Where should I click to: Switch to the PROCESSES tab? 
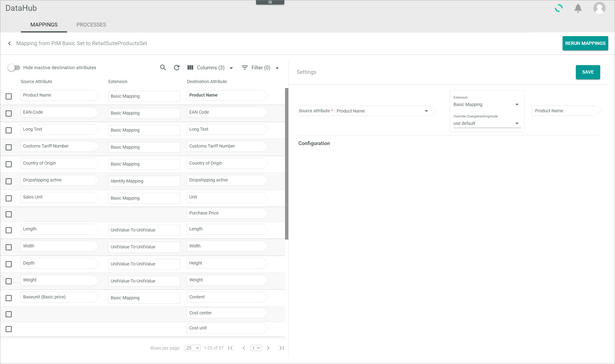click(x=91, y=25)
